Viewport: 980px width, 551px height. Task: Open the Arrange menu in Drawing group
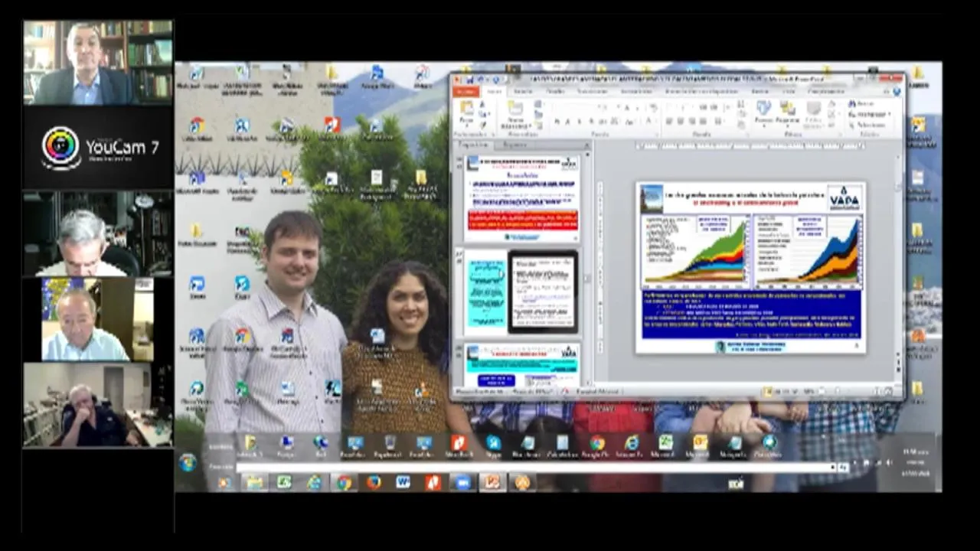[788, 113]
